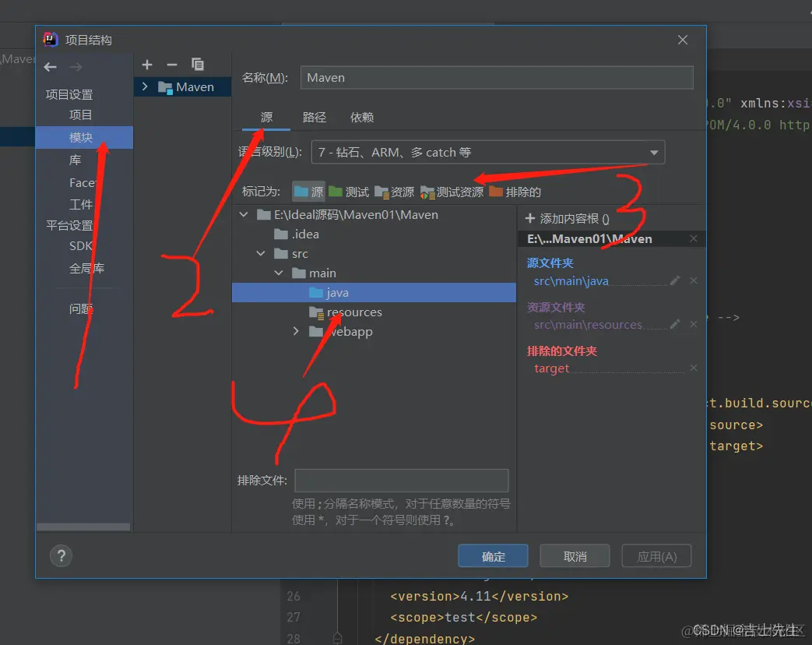The width and height of the screenshot is (812, 645).
Task: Remove selected module with minus icon
Action: (172, 65)
